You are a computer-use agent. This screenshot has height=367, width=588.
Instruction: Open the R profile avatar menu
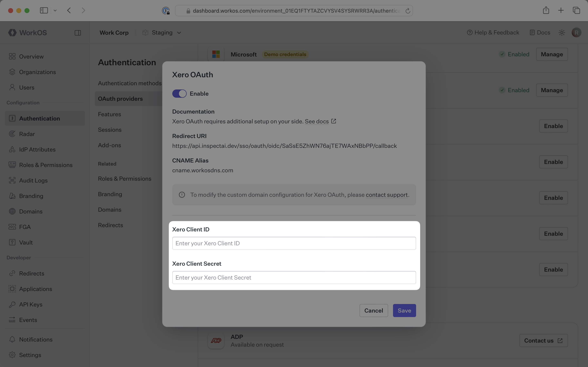click(576, 32)
